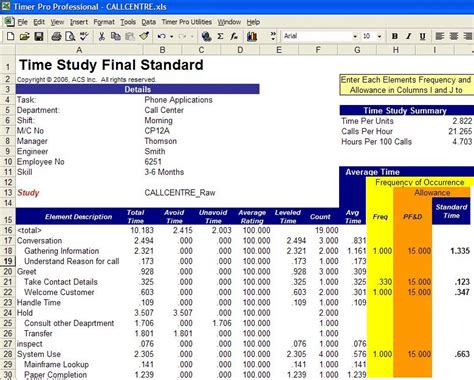The width and height of the screenshot is (474, 380).
Task: Undo the last action
Action: click(162, 36)
